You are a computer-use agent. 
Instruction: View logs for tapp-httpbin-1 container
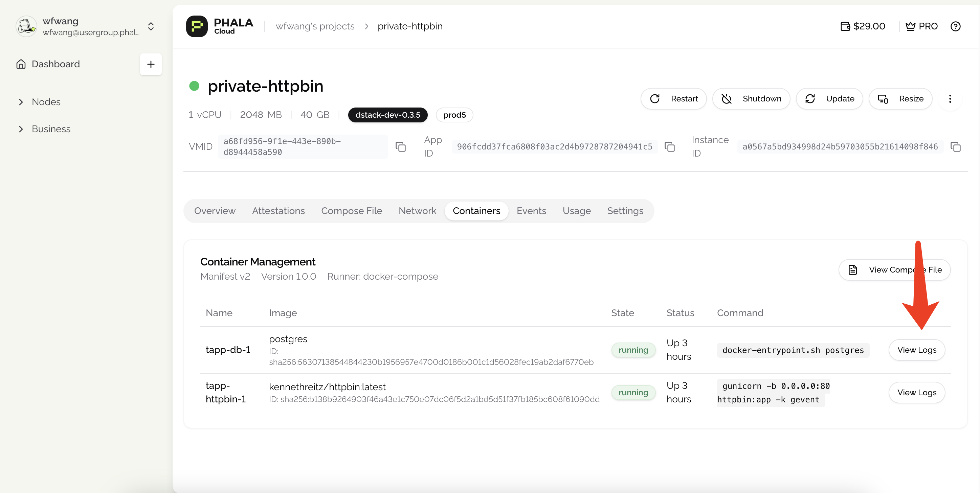[x=916, y=392]
